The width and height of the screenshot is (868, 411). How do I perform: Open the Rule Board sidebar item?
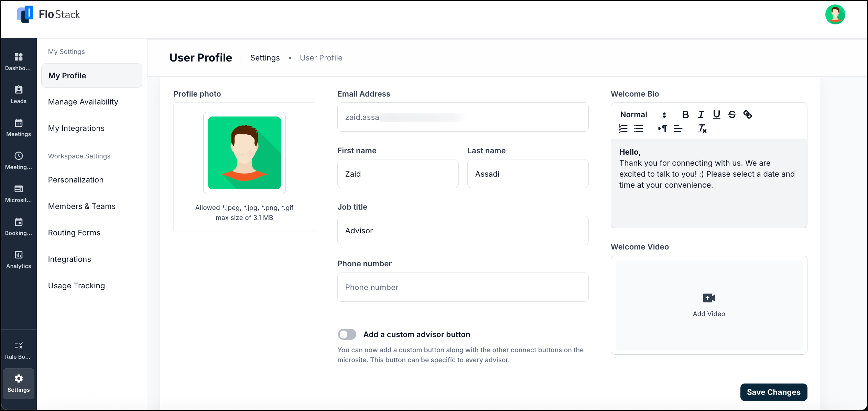[18, 350]
